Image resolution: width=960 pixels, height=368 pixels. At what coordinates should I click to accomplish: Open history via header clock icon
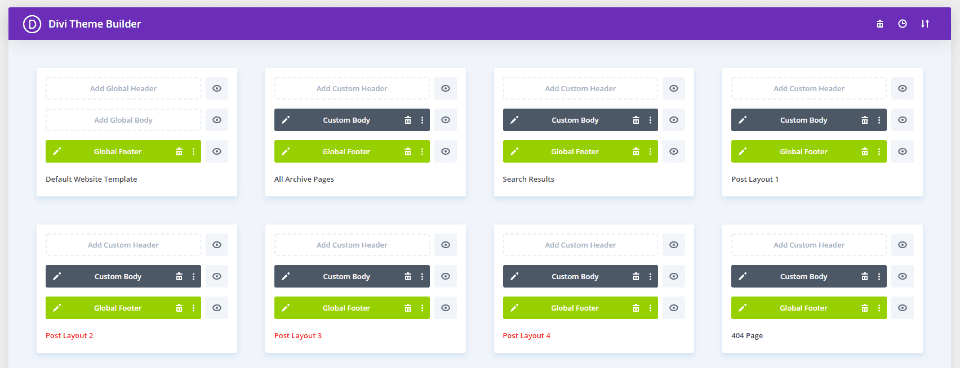(902, 24)
